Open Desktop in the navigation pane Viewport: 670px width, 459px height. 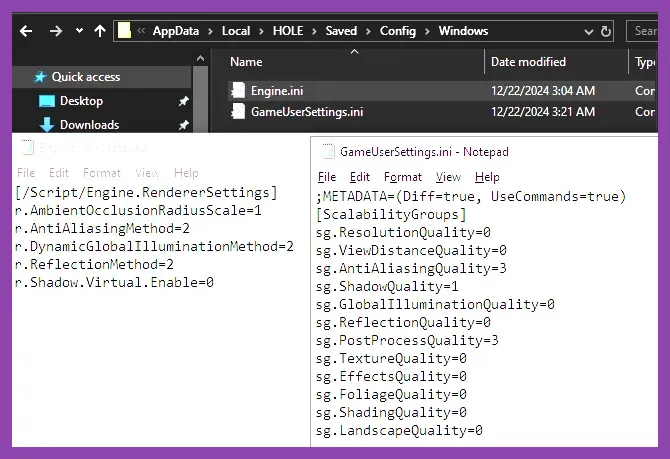click(x=81, y=101)
